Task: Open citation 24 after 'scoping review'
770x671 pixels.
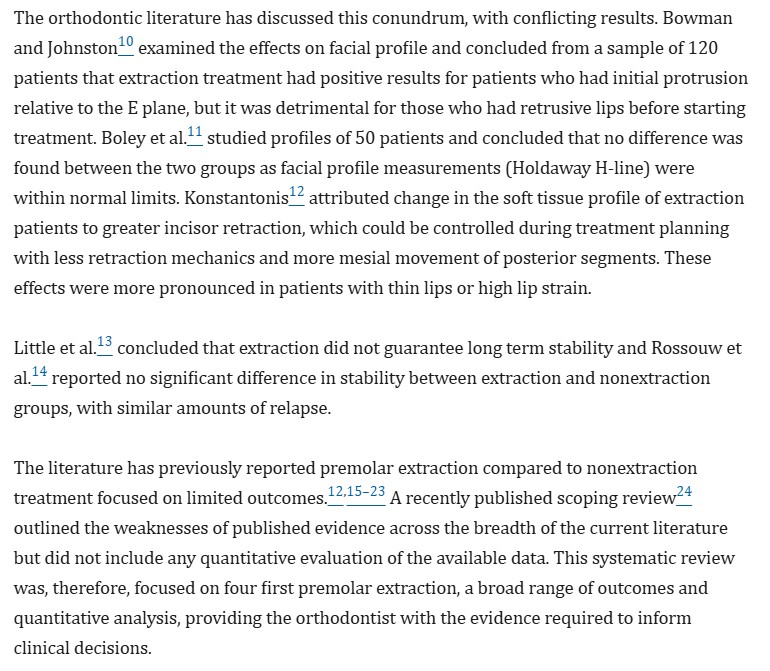Action: 684,492
